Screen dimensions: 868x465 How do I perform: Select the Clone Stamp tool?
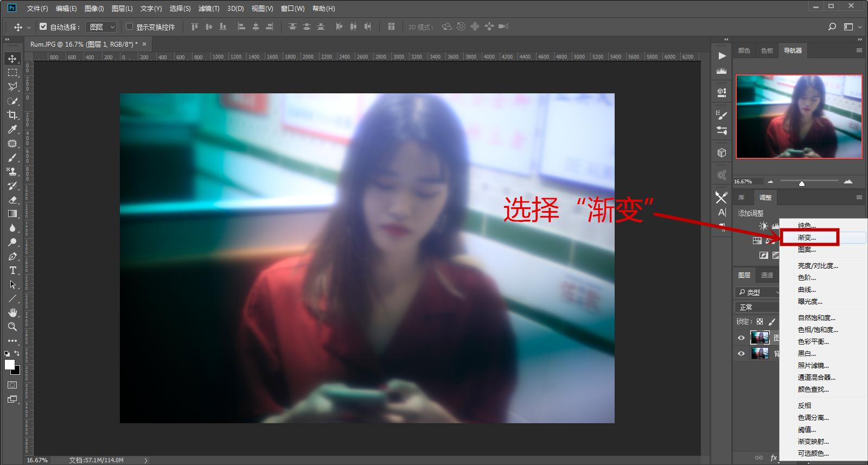(12, 171)
